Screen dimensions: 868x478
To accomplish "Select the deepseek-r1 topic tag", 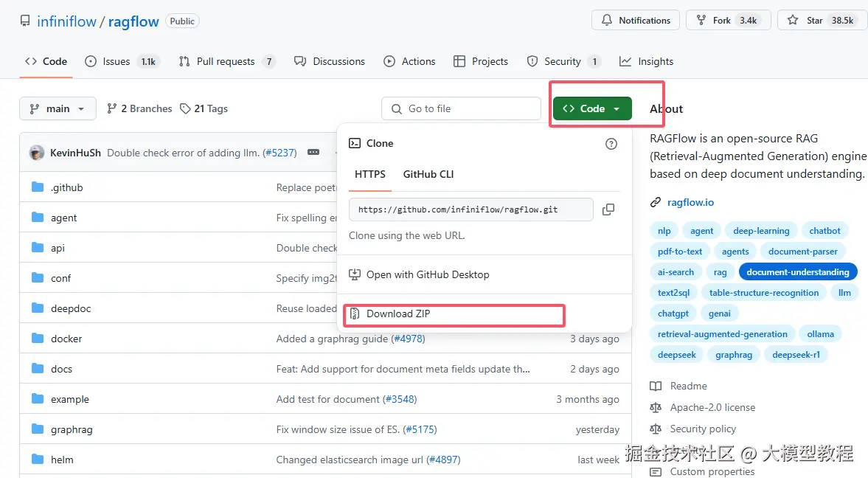I will 796,355.
